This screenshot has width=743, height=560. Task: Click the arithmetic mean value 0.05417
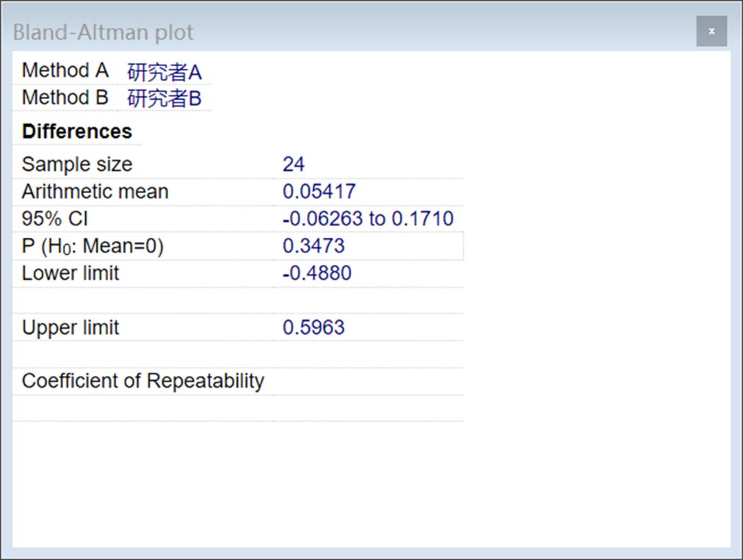[x=319, y=192]
